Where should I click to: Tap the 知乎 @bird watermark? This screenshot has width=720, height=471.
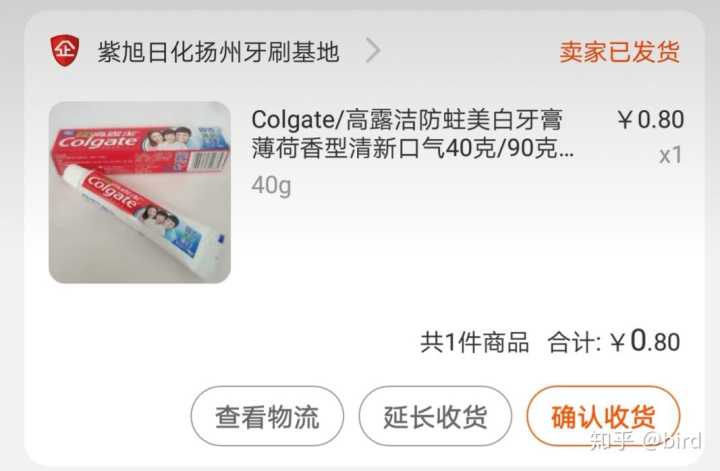point(646,441)
